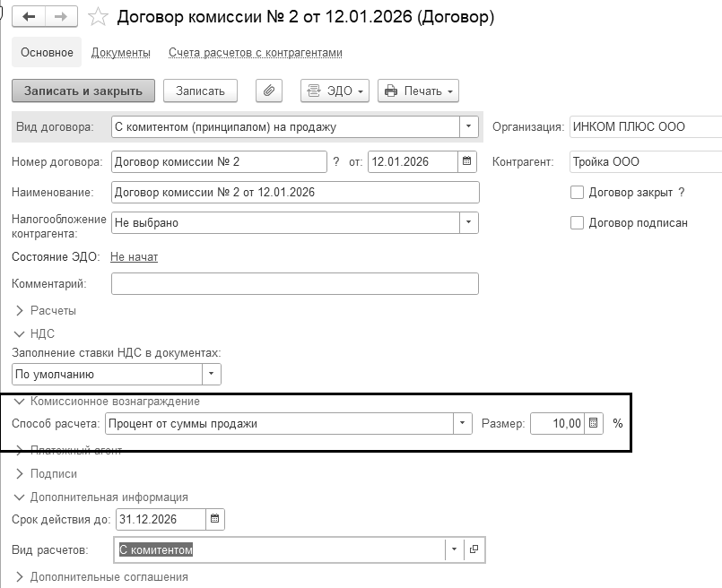Open the Документы tab

[x=121, y=53]
